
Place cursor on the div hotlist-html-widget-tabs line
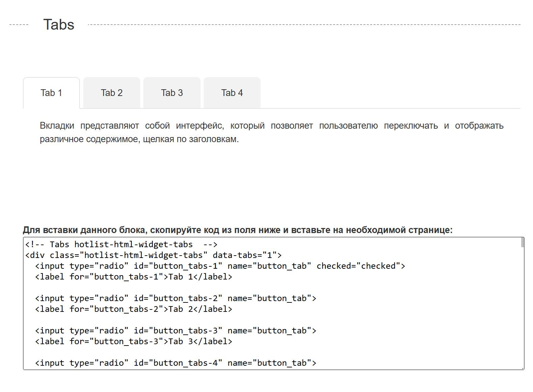[153, 255]
